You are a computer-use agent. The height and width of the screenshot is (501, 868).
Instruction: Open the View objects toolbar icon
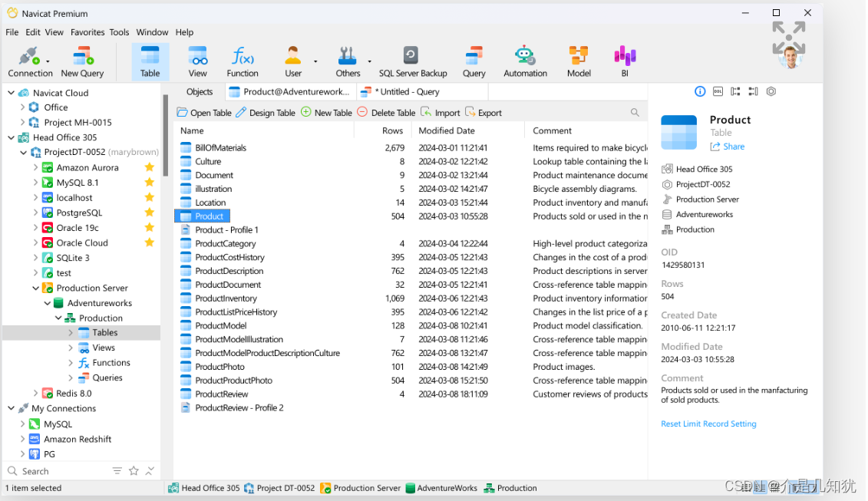198,61
